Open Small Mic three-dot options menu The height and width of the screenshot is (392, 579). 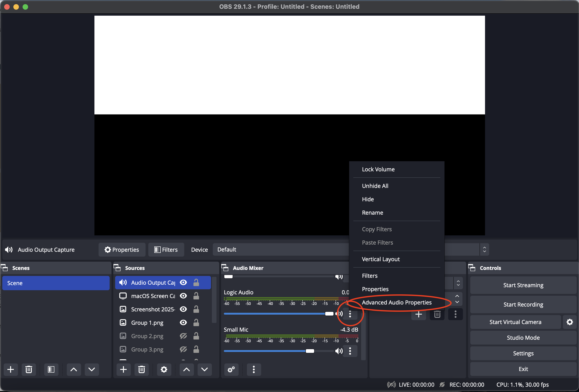[x=350, y=351]
